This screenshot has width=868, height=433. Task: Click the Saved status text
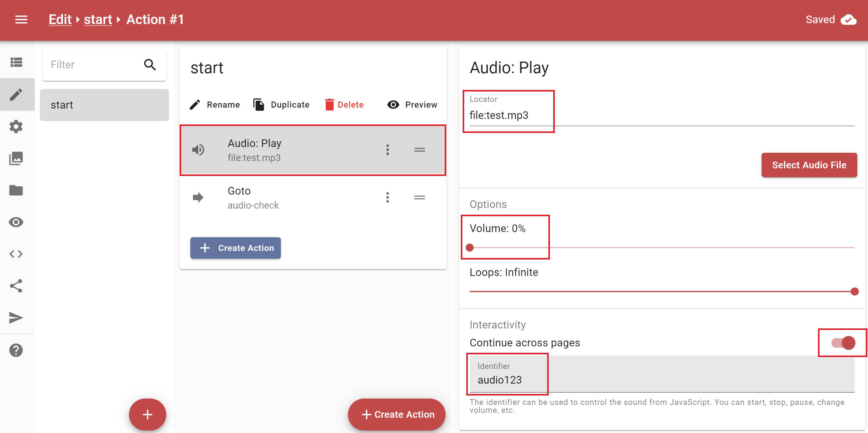pos(820,20)
